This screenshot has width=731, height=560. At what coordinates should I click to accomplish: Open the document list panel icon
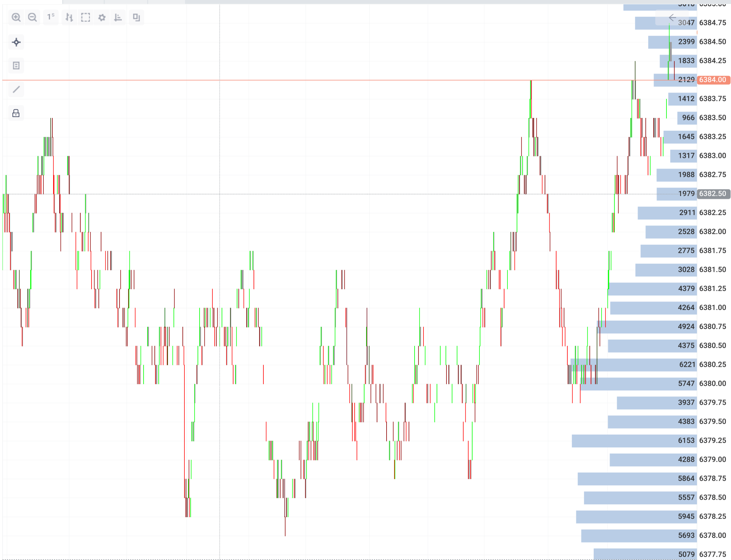(x=16, y=66)
